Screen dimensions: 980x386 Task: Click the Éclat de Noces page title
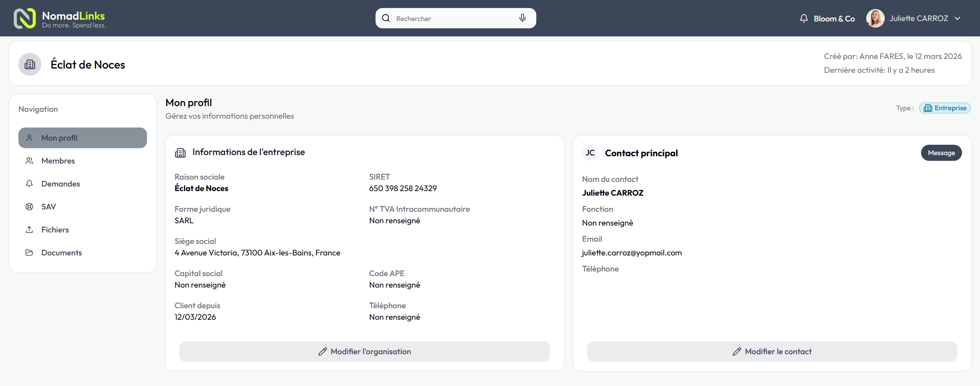[88, 64]
